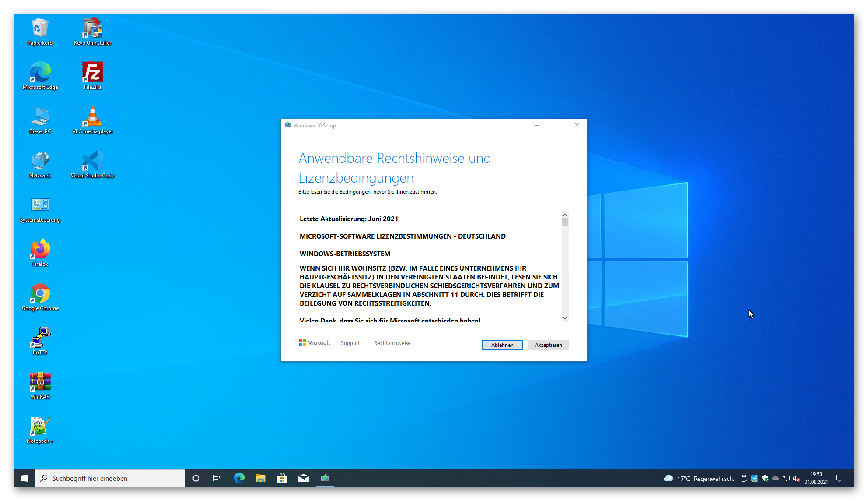Click the 'Anwendbare Rechtshinweise und Lizenzbedingungen' heading
868x501 pixels.
click(x=395, y=168)
